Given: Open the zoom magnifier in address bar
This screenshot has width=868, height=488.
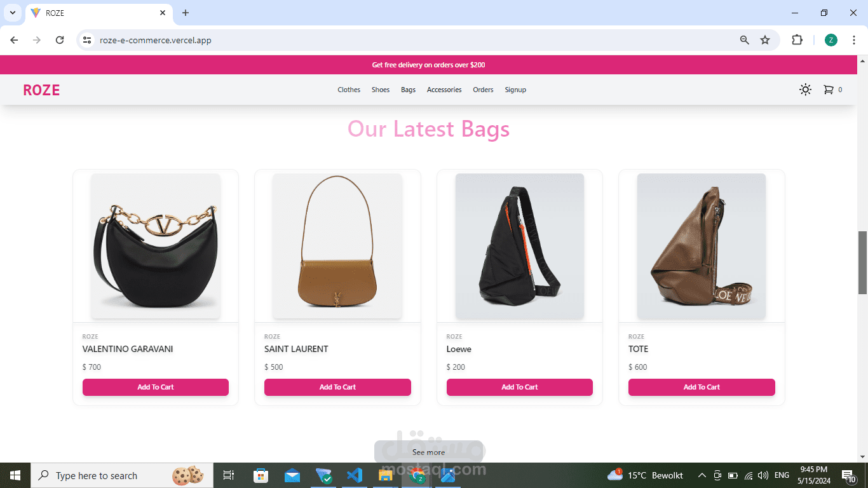Looking at the screenshot, I should [745, 40].
